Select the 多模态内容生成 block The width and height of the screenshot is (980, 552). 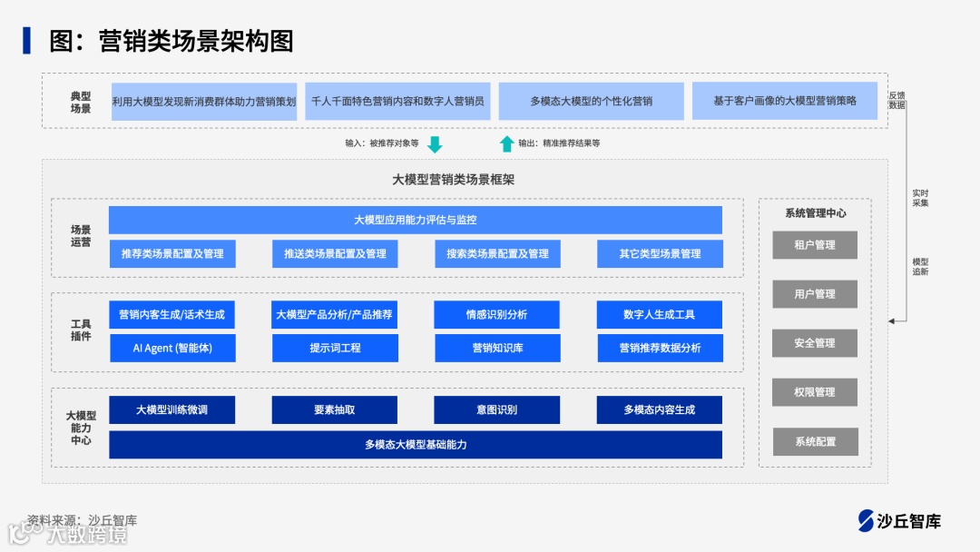click(x=660, y=410)
